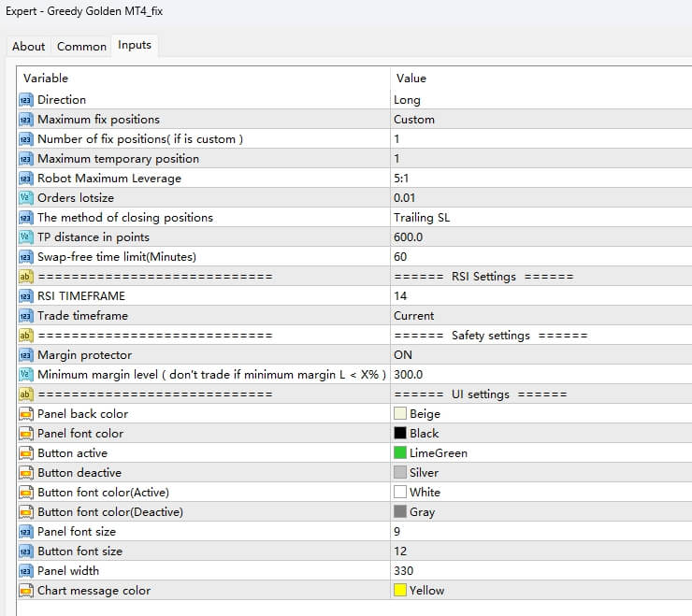Click the Maximum fix positions icon
Image resolution: width=692 pixels, height=616 pixels.
(26, 120)
